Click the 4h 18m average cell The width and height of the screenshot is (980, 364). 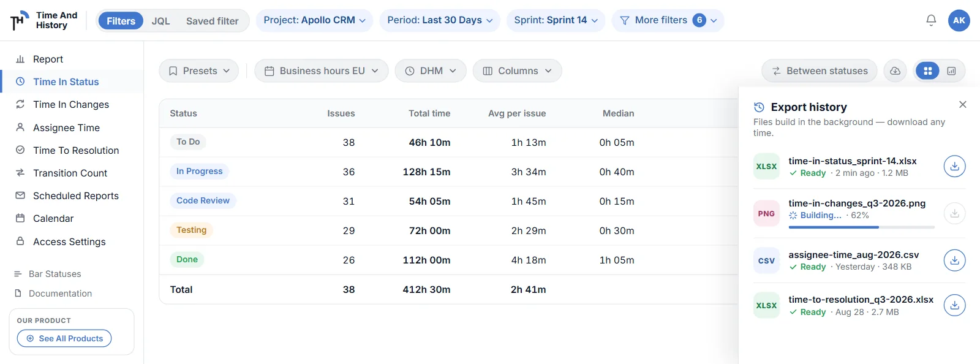click(x=529, y=260)
